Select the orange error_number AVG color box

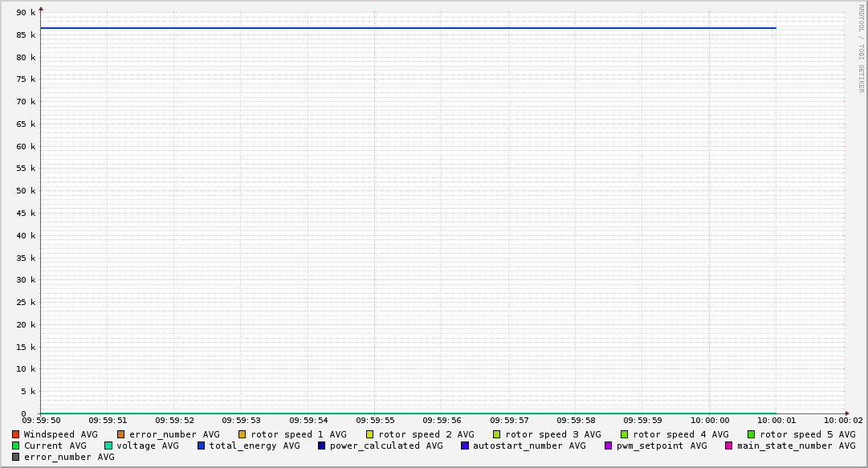[x=121, y=434]
